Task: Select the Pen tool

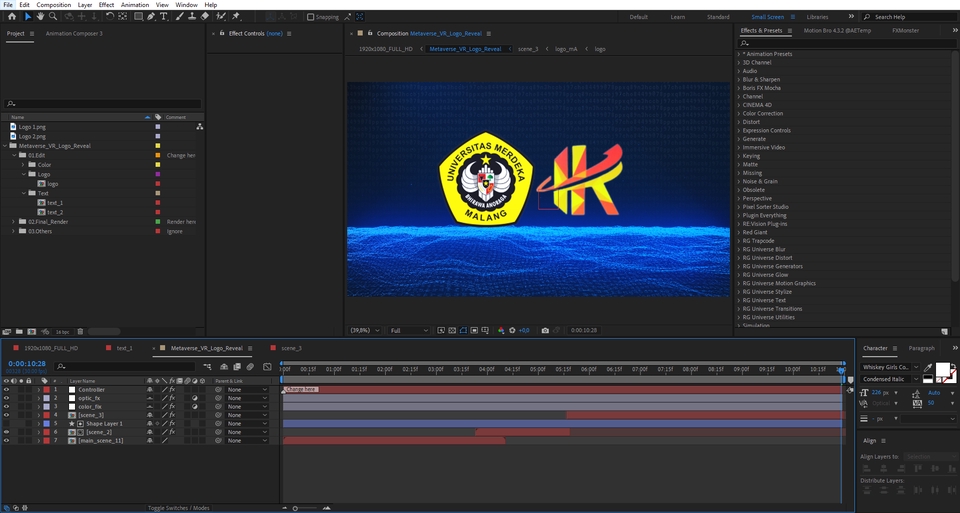Action: (x=151, y=17)
